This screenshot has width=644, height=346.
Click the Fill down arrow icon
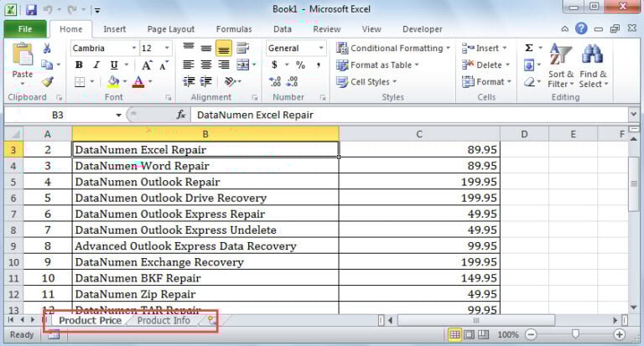click(x=529, y=65)
